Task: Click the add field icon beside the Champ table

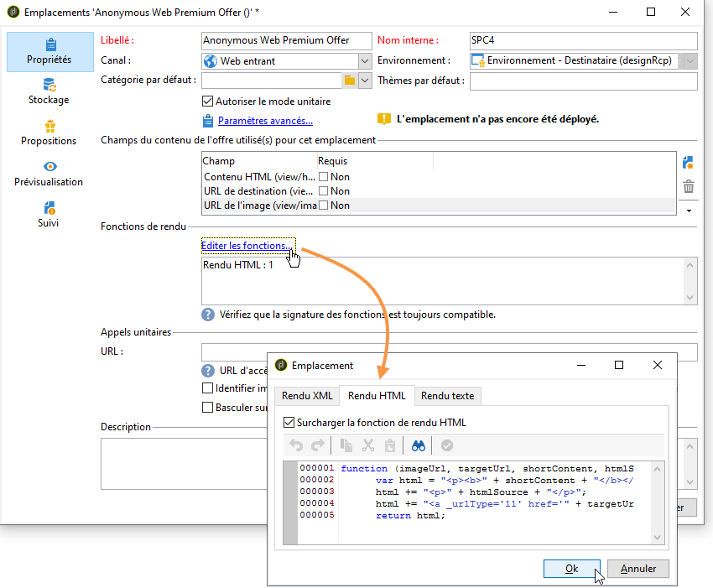Action: (x=688, y=163)
